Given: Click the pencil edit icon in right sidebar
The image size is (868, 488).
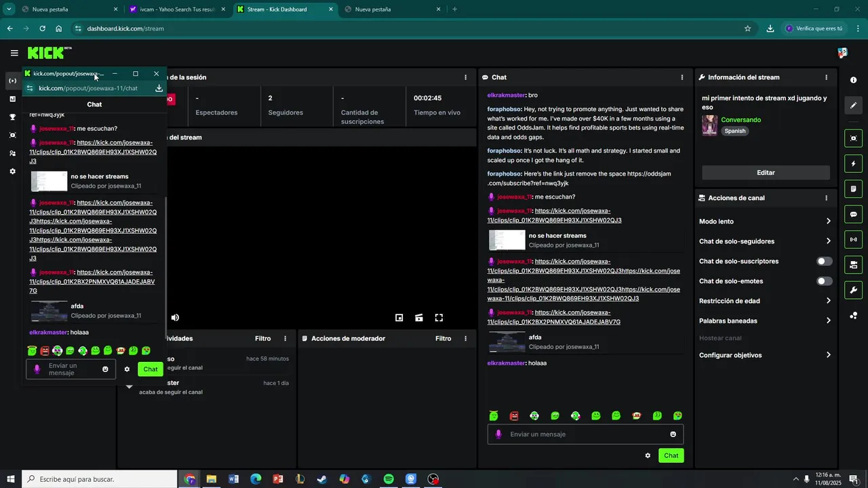Looking at the screenshot, I should pos(853,105).
